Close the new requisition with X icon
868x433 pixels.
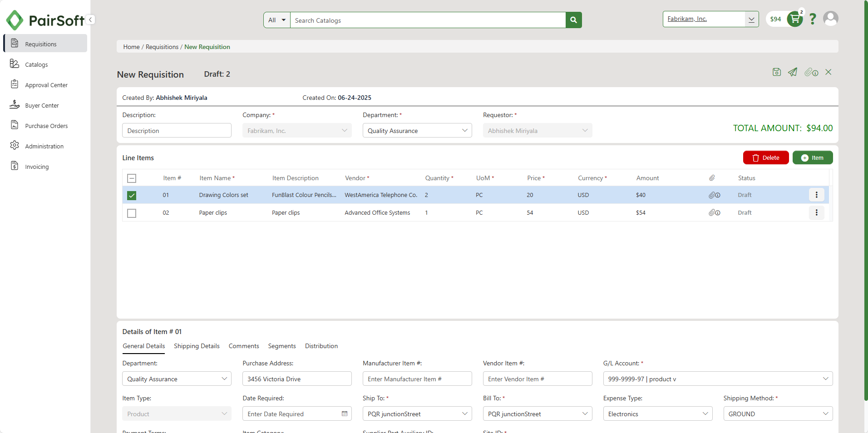click(829, 72)
